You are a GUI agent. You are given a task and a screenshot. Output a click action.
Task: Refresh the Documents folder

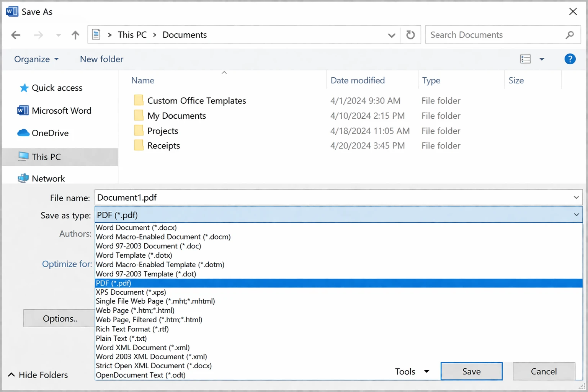tap(410, 35)
